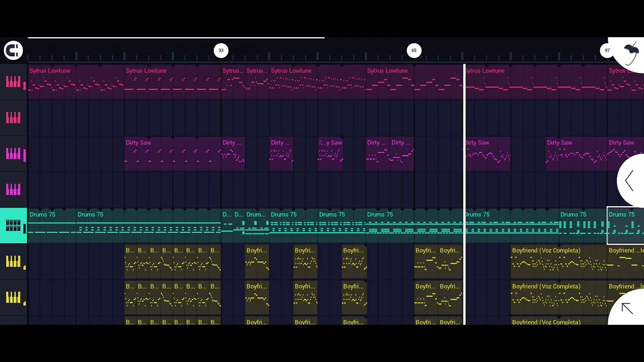Viewport: 644px width, 362px height.
Task: Jump to bar 65 timeline marker
Action: [414, 50]
